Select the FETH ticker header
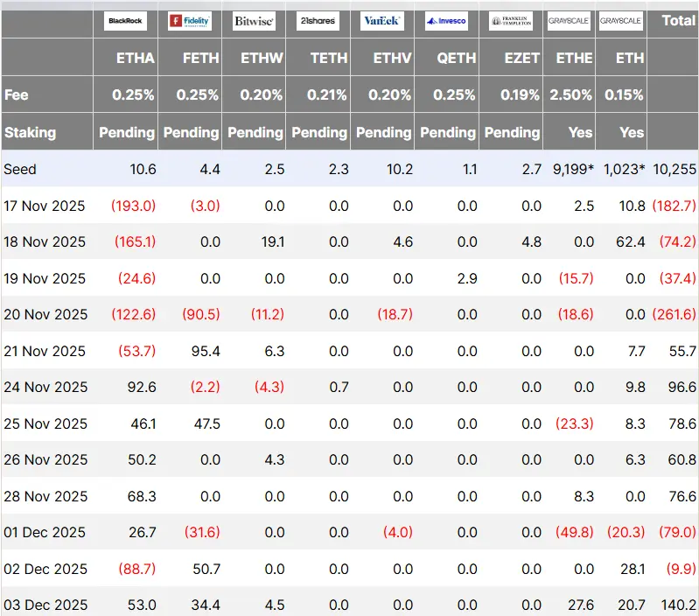 200,58
